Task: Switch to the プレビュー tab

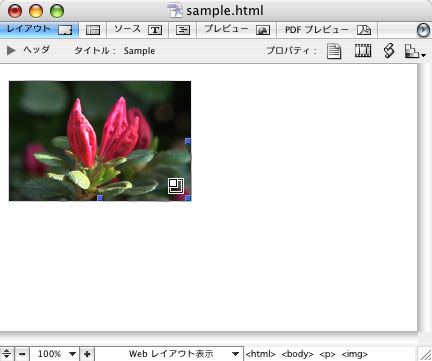Action: [236, 30]
